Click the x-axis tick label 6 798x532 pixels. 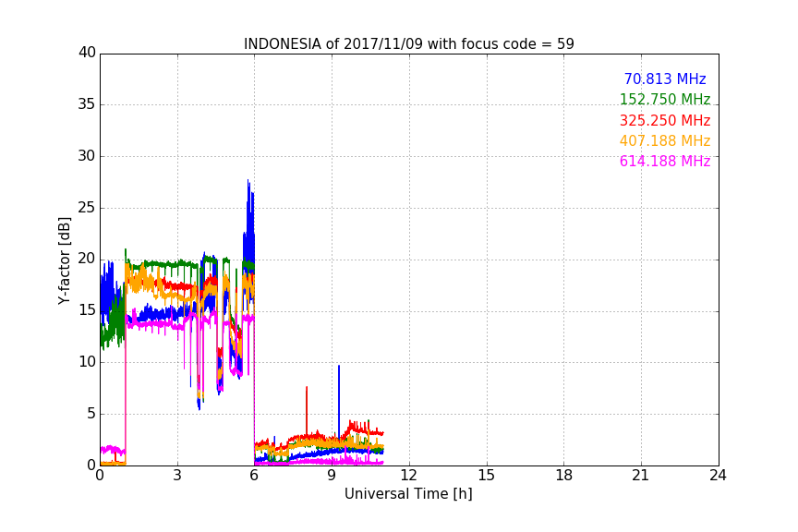click(x=255, y=476)
